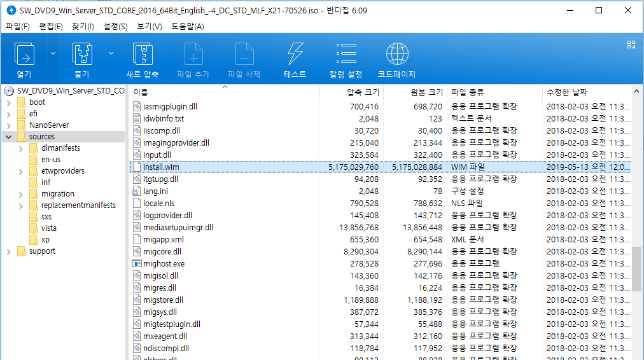Expand the NanoServer folder node

[x=9, y=126]
